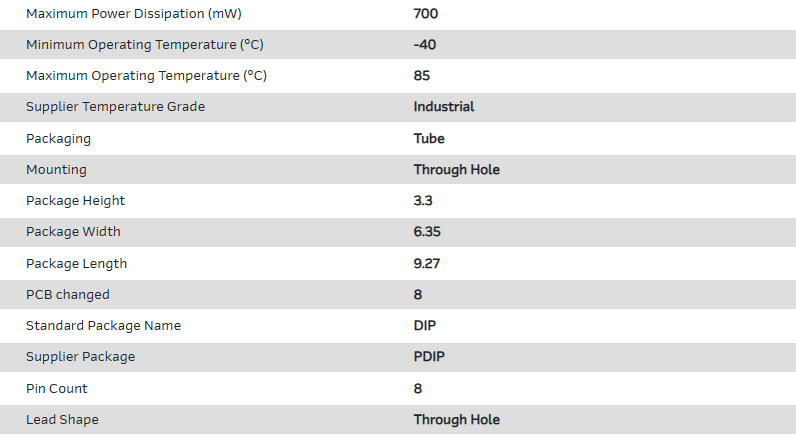
Task: Select the 9.27 package length value
Action: tap(427, 264)
